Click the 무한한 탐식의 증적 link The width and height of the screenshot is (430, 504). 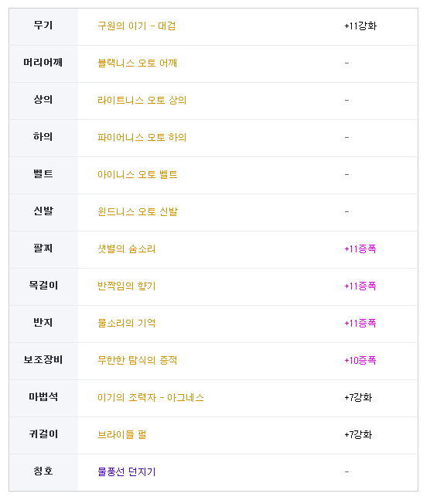point(137,360)
